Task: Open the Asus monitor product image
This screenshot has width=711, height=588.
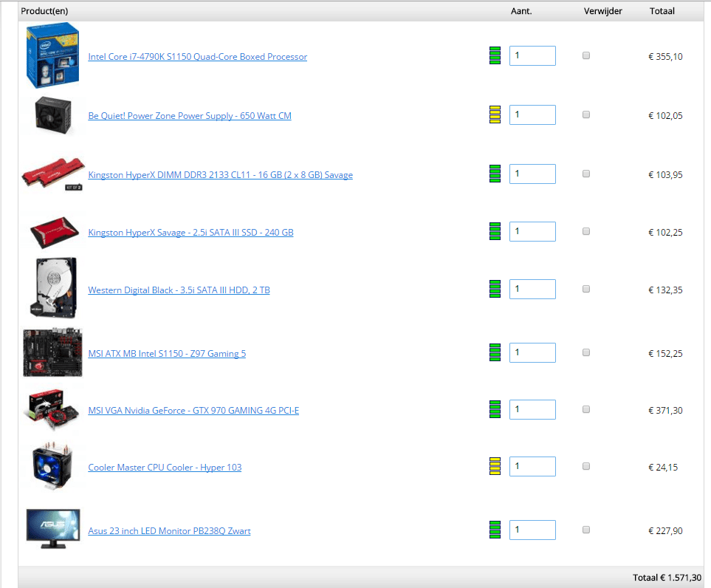Action: (x=53, y=529)
